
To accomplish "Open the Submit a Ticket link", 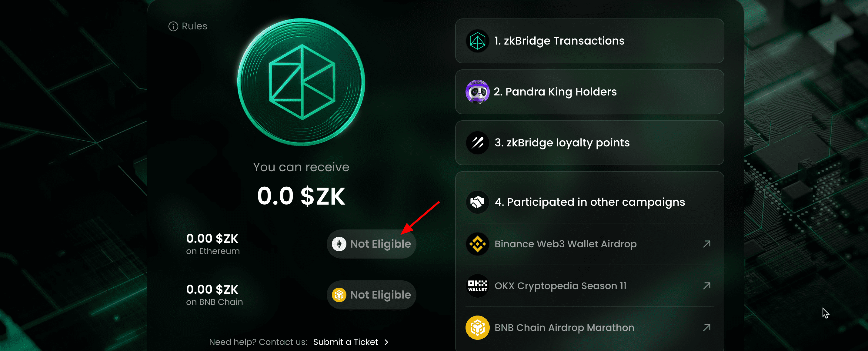I will point(346,342).
